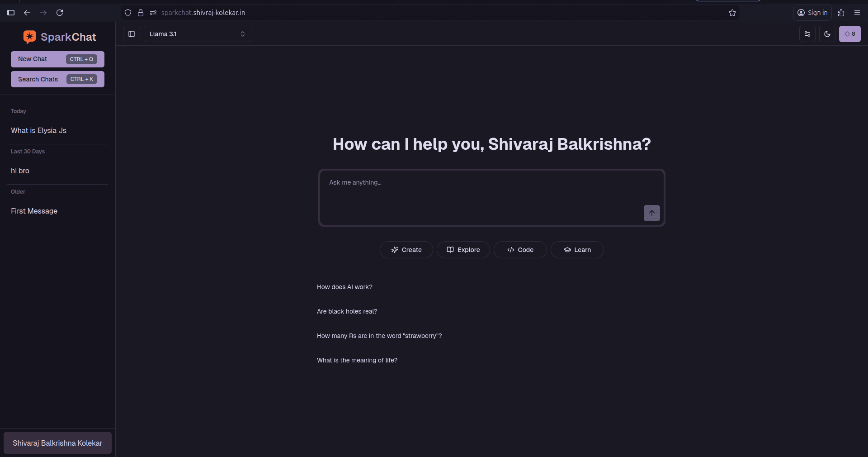Viewport: 868px width, 457px height.
Task: Open the browser hamburger menu
Action: pos(857,13)
